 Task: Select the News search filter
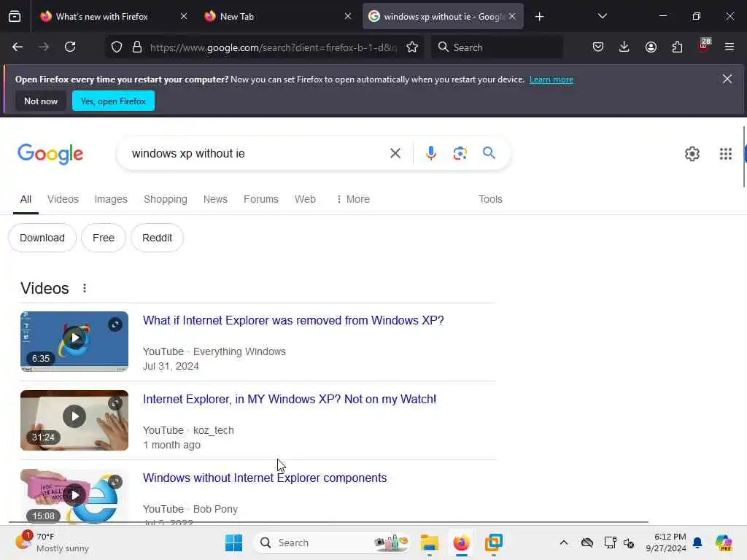[x=215, y=199]
